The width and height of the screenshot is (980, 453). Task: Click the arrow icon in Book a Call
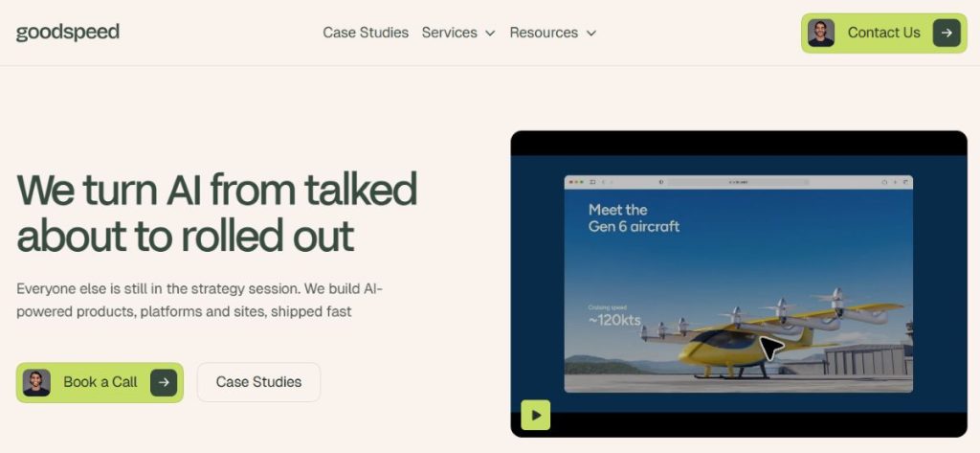point(164,382)
